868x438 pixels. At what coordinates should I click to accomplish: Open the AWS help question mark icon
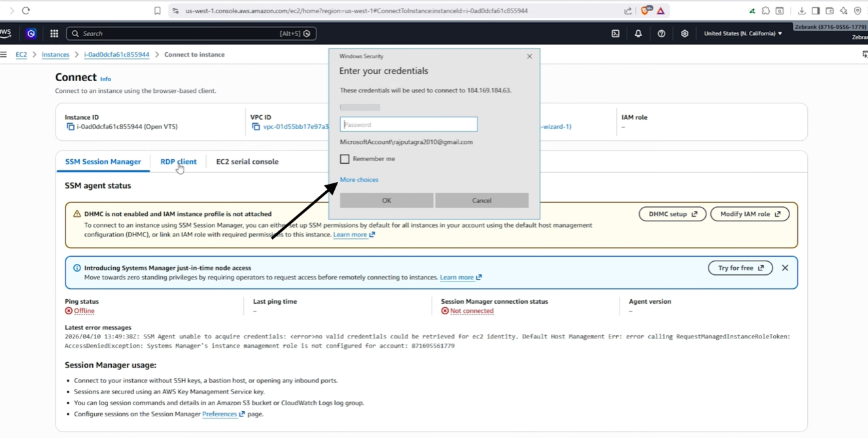click(x=661, y=33)
